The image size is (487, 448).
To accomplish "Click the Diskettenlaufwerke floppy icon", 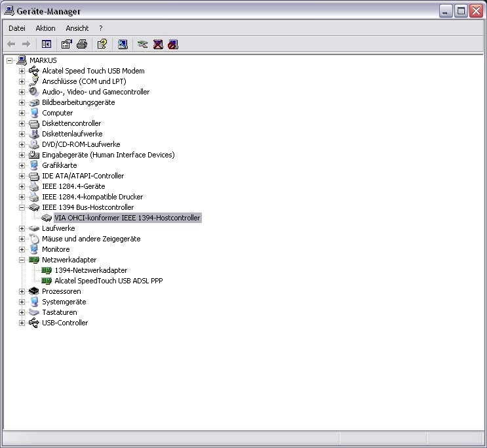I will tap(34, 134).
